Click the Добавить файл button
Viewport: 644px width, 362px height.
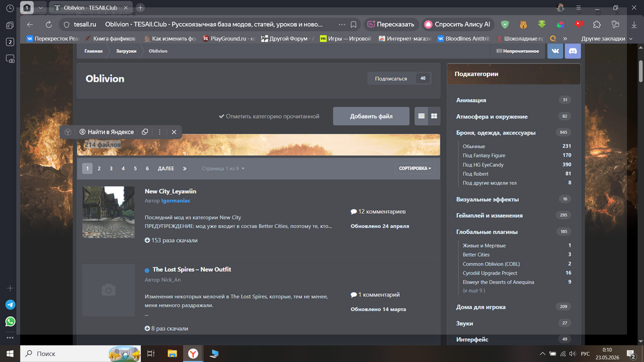[371, 117]
